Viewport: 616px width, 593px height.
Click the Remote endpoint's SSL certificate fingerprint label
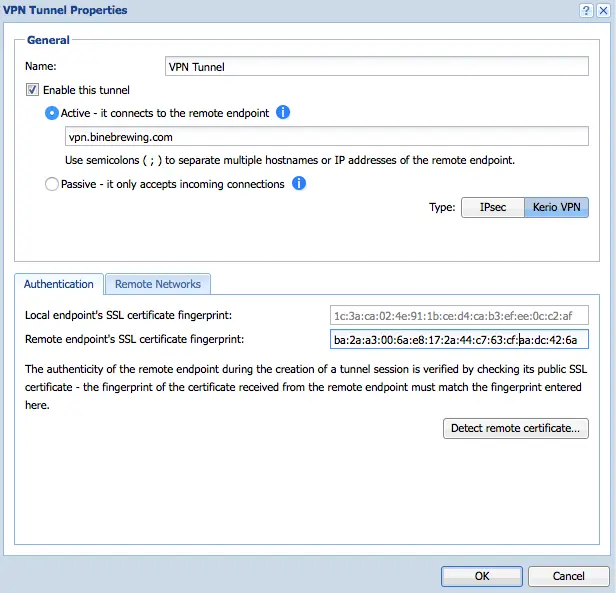(134, 339)
